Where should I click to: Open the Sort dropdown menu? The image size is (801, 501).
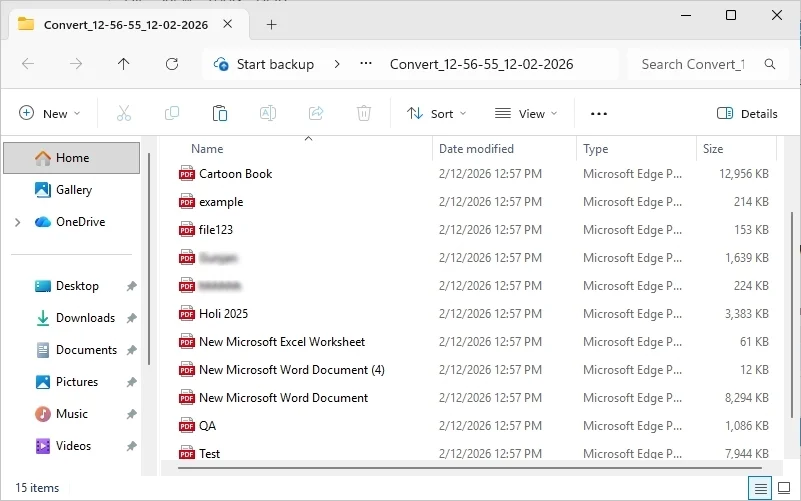click(x=436, y=113)
